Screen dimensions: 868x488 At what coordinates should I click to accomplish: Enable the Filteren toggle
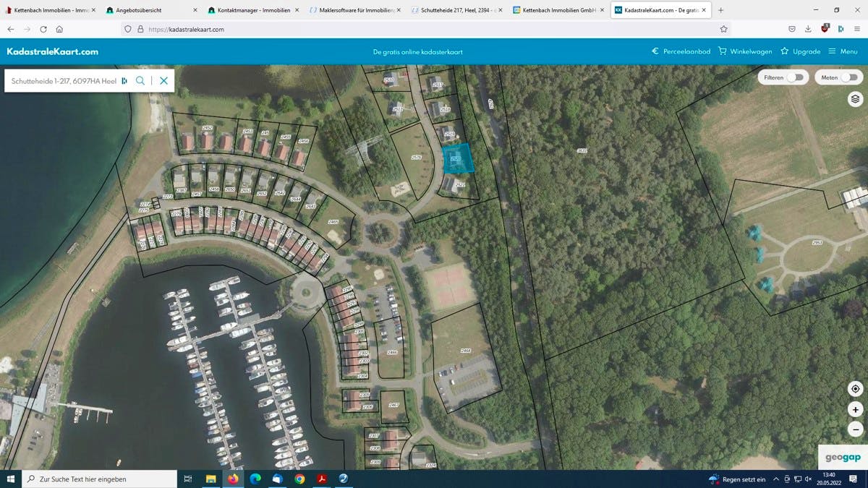pyautogui.click(x=795, y=77)
